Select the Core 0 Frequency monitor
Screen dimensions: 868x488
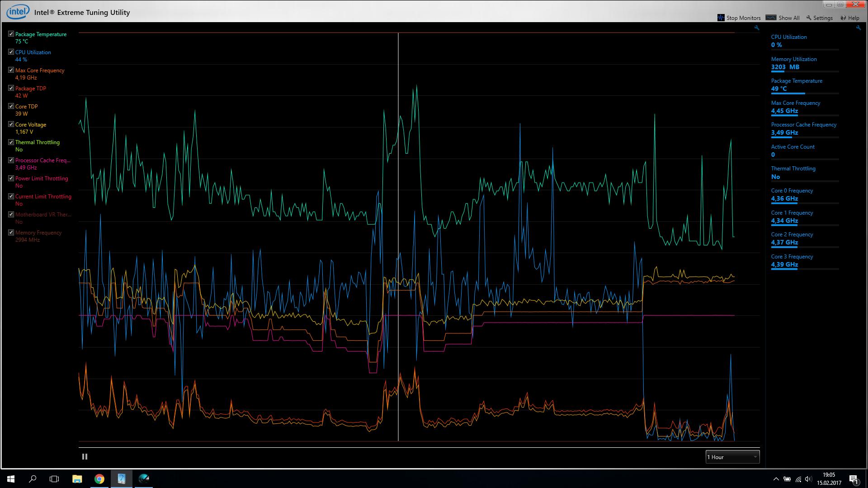coord(805,195)
